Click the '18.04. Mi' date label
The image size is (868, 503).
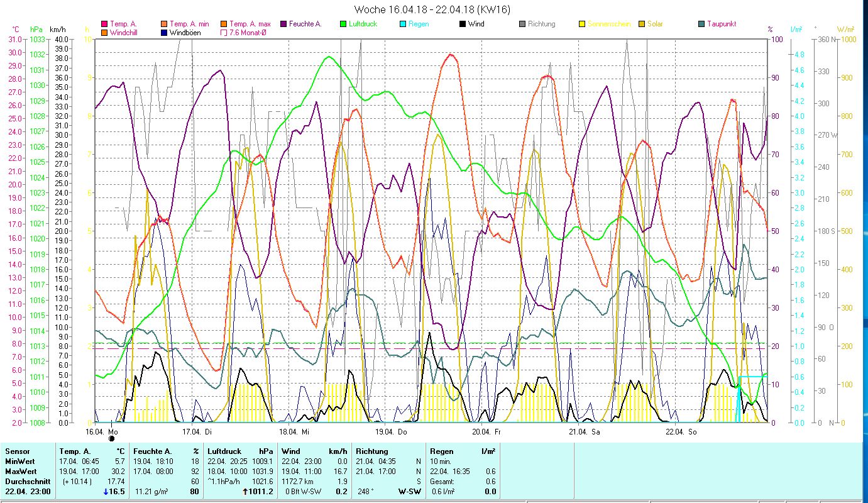pyautogui.click(x=294, y=432)
